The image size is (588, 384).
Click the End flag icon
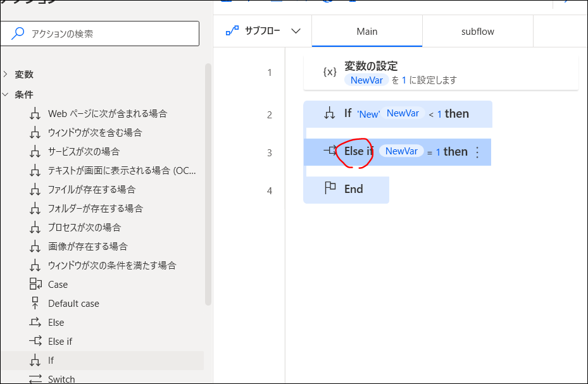(x=330, y=188)
